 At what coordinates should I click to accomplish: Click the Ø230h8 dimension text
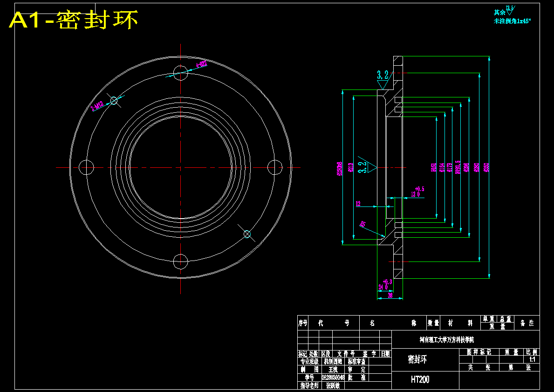(340, 169)
